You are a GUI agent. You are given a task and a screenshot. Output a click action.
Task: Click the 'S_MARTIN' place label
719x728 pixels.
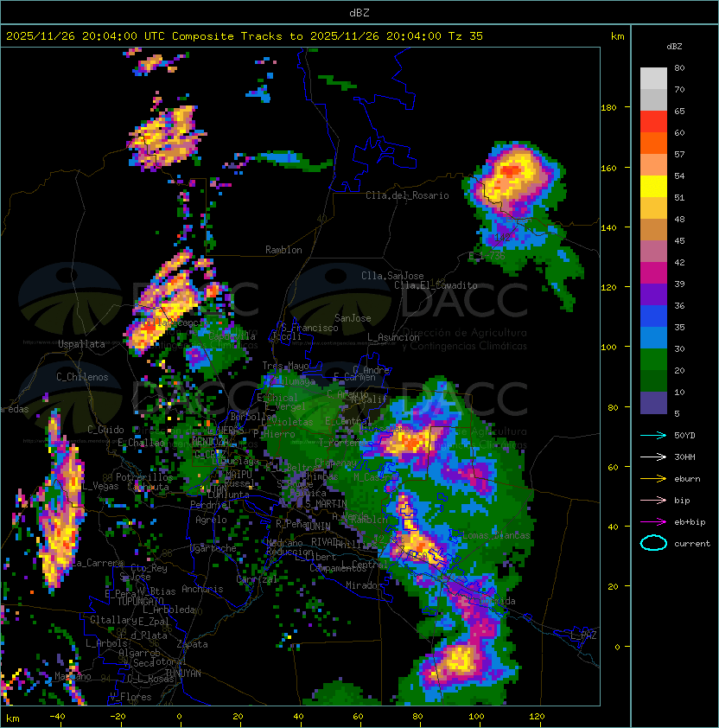326,504
